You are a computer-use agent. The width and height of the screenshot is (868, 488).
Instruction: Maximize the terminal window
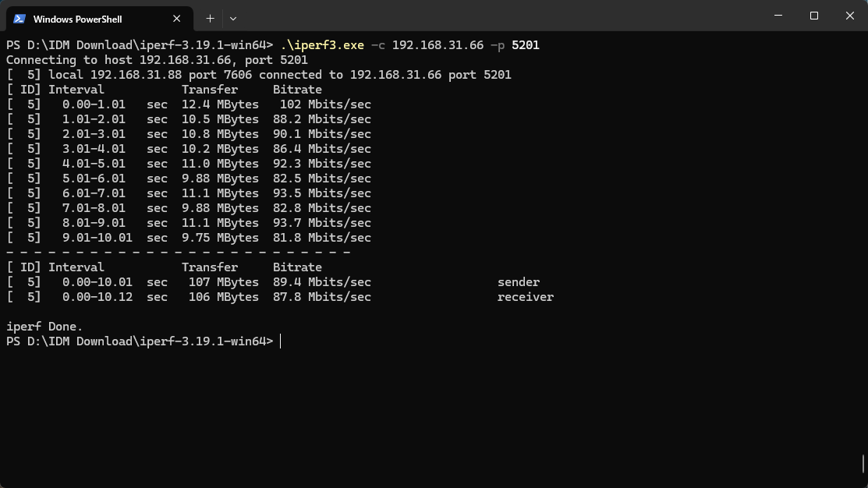pyautogui.click(x=813, y=16)
